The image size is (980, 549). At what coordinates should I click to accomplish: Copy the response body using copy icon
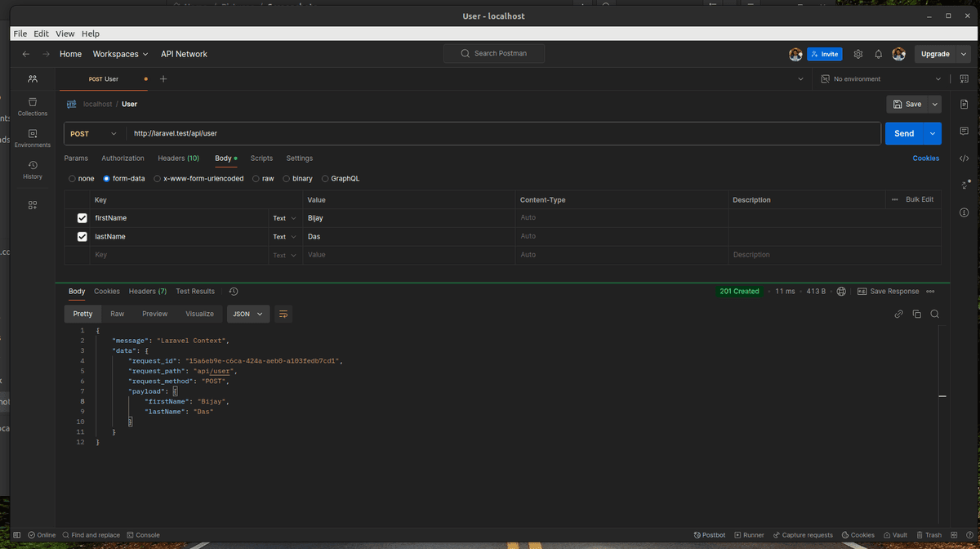[x=916, y=313]
